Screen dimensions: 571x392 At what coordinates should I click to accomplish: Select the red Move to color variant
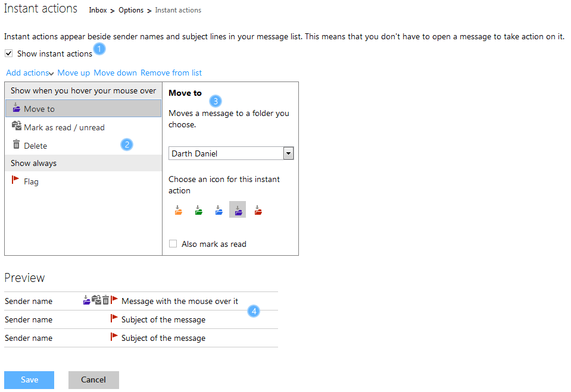tap(257, 209)
